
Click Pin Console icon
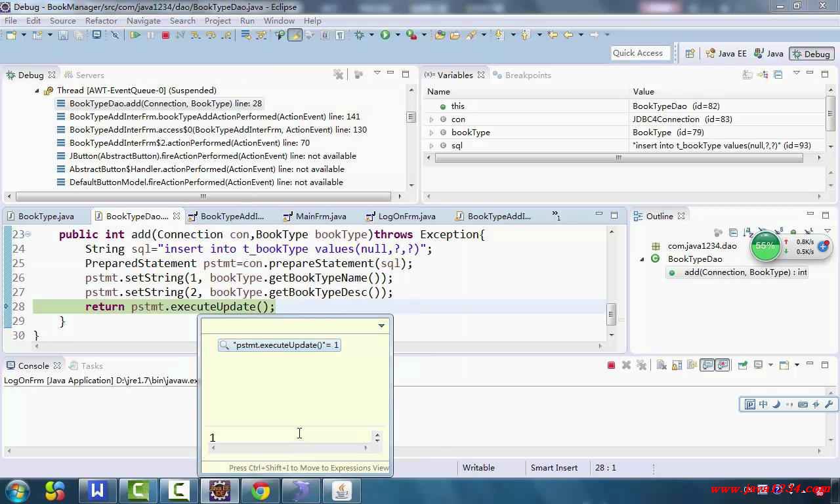pos(742,365)
